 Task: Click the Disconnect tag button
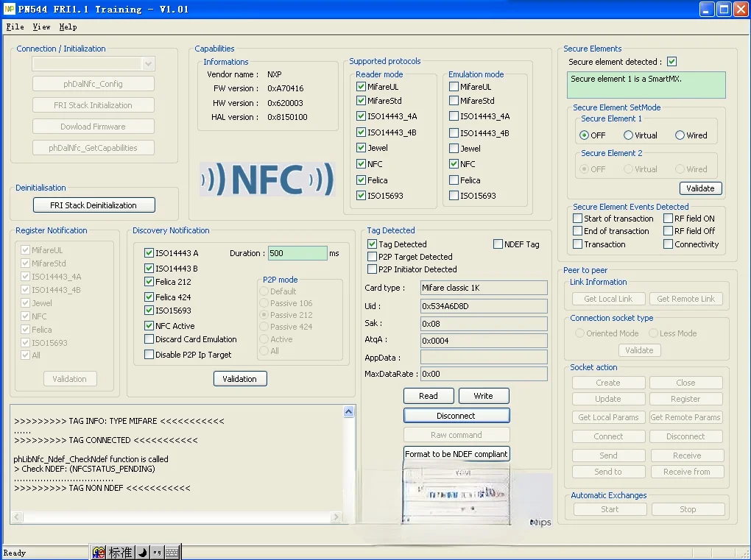456,416
